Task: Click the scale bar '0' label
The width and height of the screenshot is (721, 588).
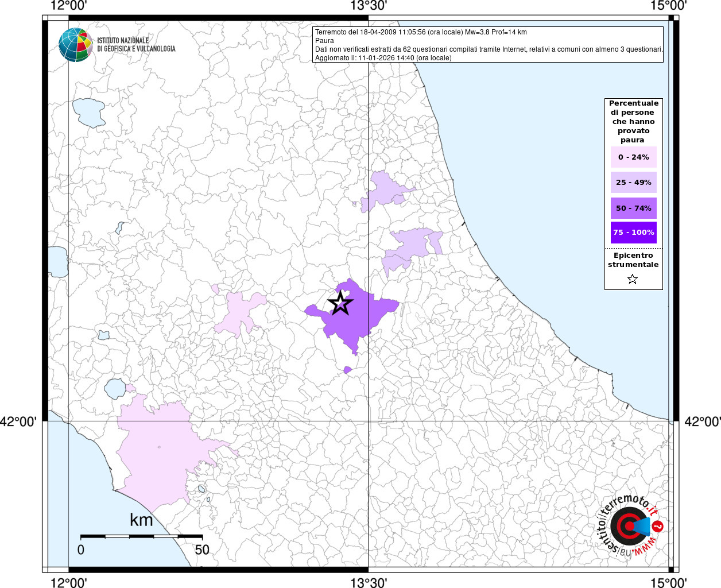Action: tap(81, 550)
